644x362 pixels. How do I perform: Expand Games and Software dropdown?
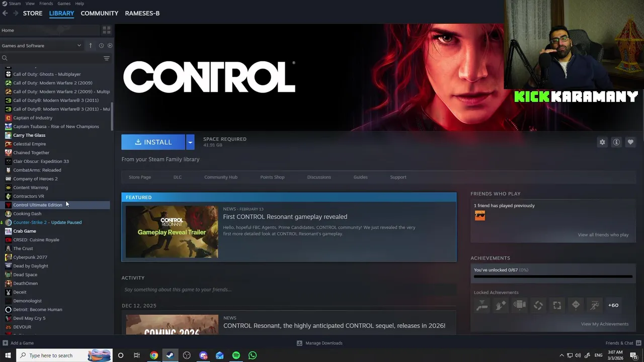42,45
